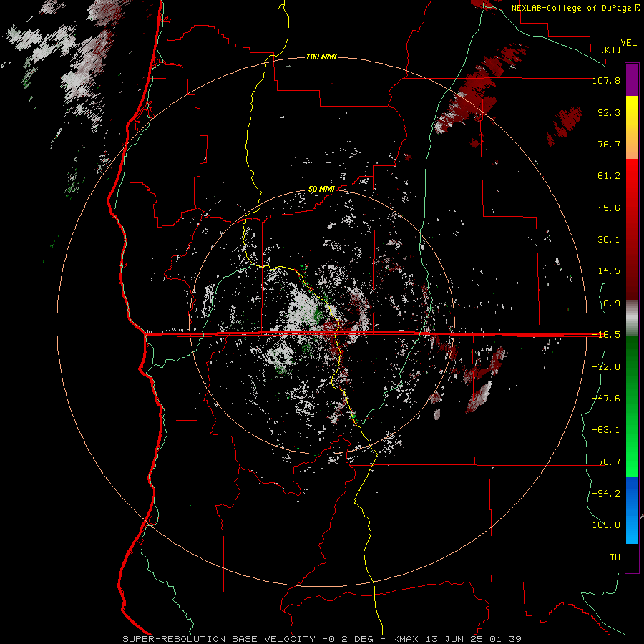The image size is (644, 644).
Task: Click the 61.2 velocity scale value
Action: coord(609,176)
